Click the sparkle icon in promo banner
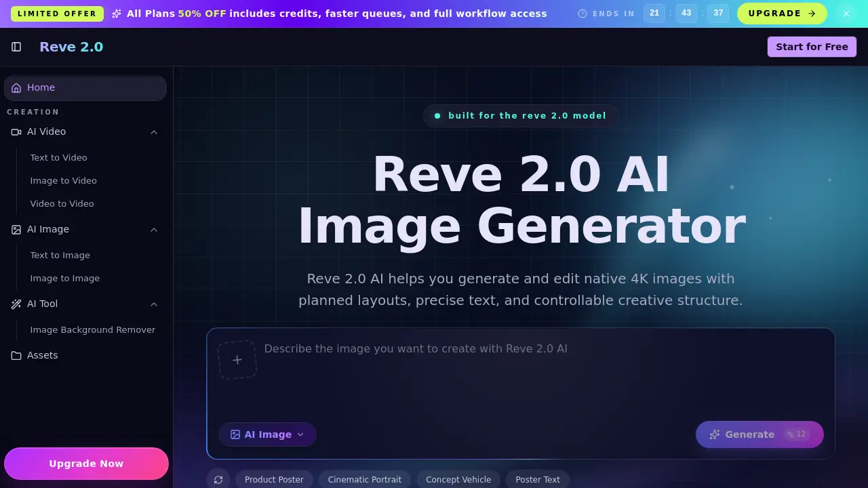Image resolution: width=868 pixels, height=488 pixels. 117,14
